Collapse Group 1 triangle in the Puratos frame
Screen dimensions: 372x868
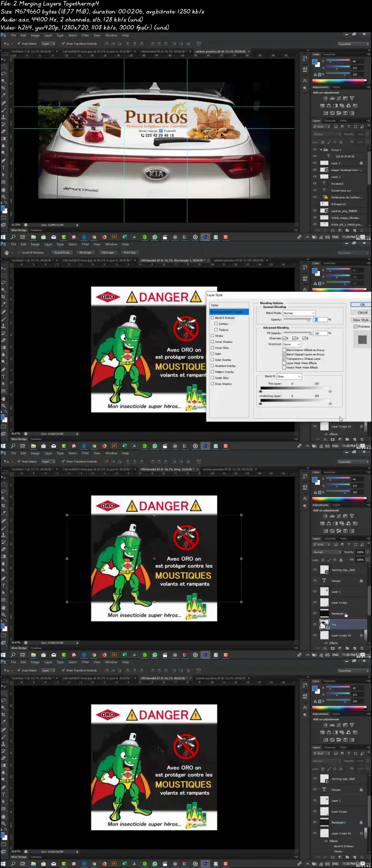tap(321, 150)
